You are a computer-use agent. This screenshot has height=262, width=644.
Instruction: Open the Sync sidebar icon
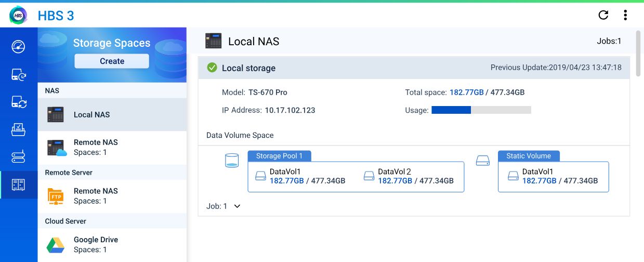pyautogui.click(x=19, y=102)
